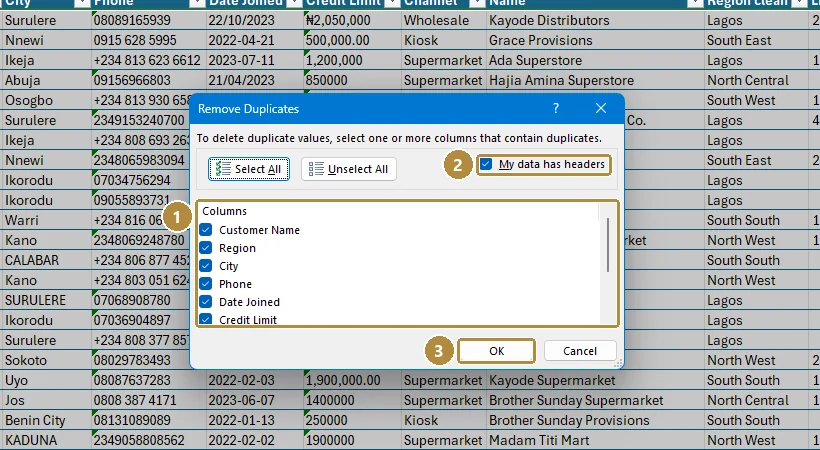Select the credit limit cell ₦2,050,000
Viewport: 820px width, 450px height.
[352, 20]
